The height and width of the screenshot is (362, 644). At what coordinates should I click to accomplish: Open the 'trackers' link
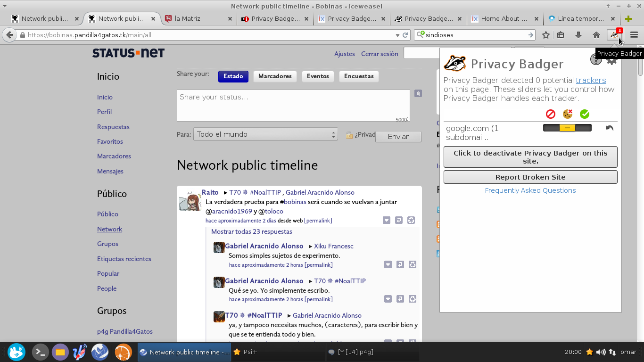coord(591,81)
